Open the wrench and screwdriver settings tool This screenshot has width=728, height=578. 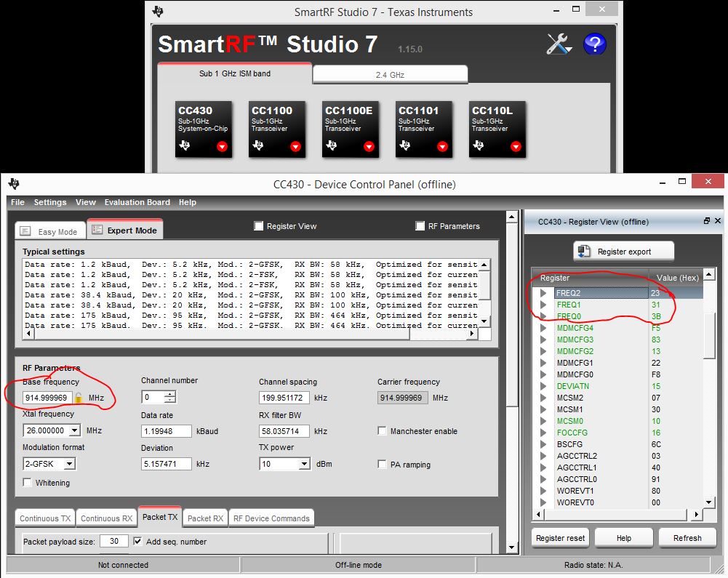(x=559, y=44)
